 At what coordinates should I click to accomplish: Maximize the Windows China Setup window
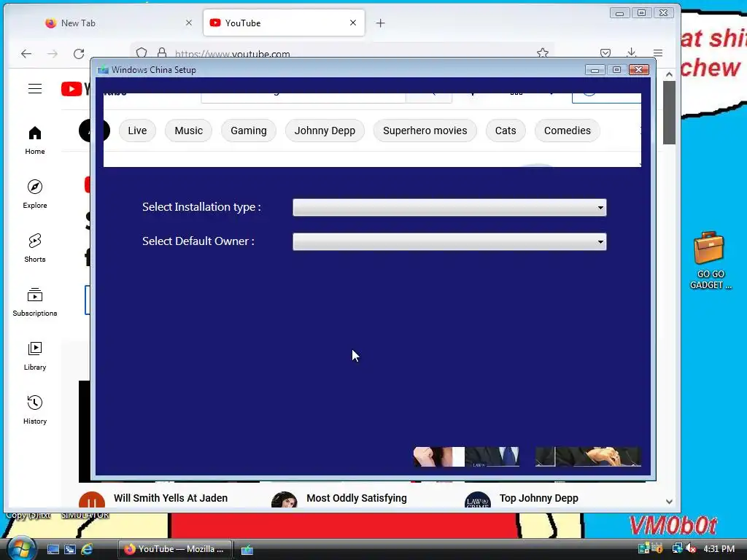coord(616,70)
